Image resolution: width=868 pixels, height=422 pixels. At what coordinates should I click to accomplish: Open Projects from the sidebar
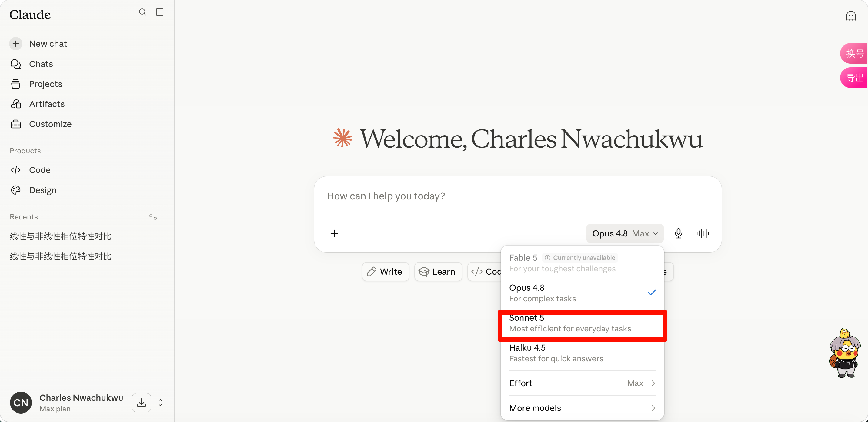coord(45,84)
